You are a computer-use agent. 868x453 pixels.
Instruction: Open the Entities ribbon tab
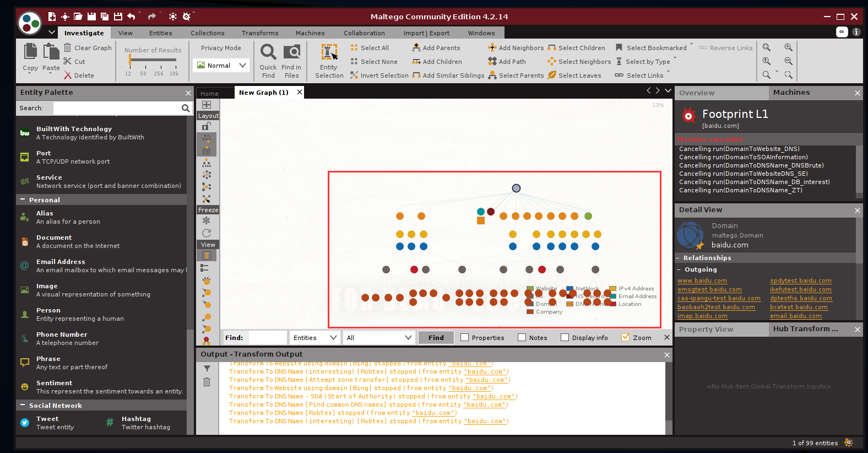160,33
